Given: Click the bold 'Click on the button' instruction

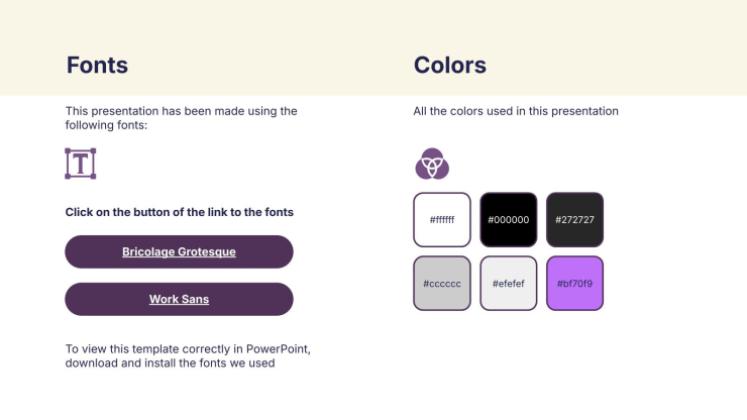Looking at the screenshot, I should click(179, 212).
